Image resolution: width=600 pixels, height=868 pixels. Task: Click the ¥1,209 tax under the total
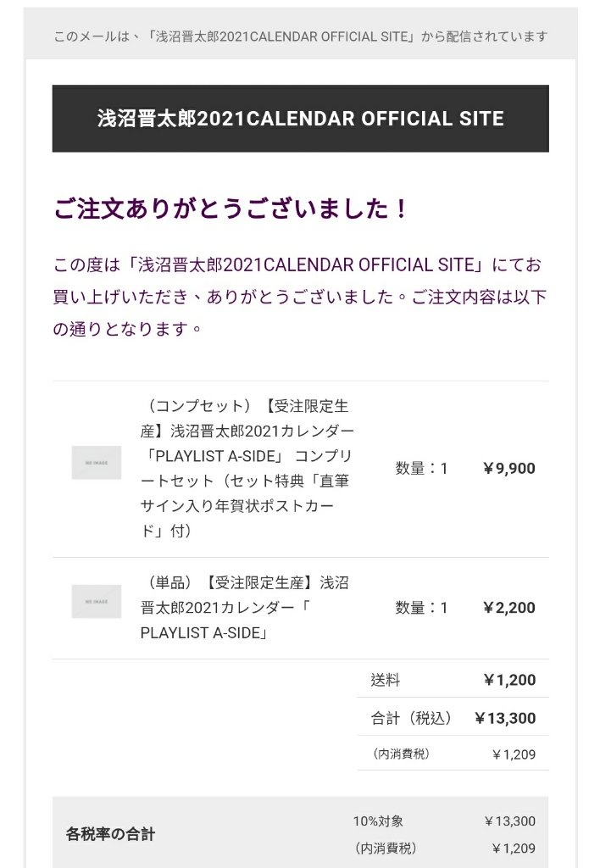[x=514, y=754]
